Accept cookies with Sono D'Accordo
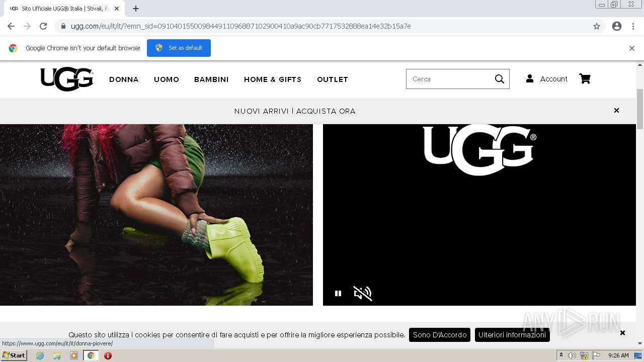 point(440,335)
